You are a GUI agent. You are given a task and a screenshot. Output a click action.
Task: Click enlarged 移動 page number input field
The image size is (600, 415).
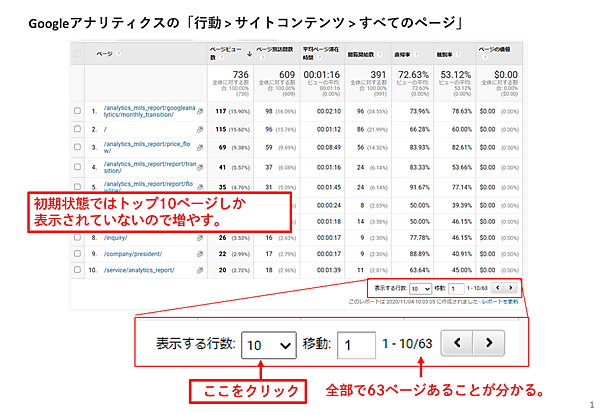point(356,343)
